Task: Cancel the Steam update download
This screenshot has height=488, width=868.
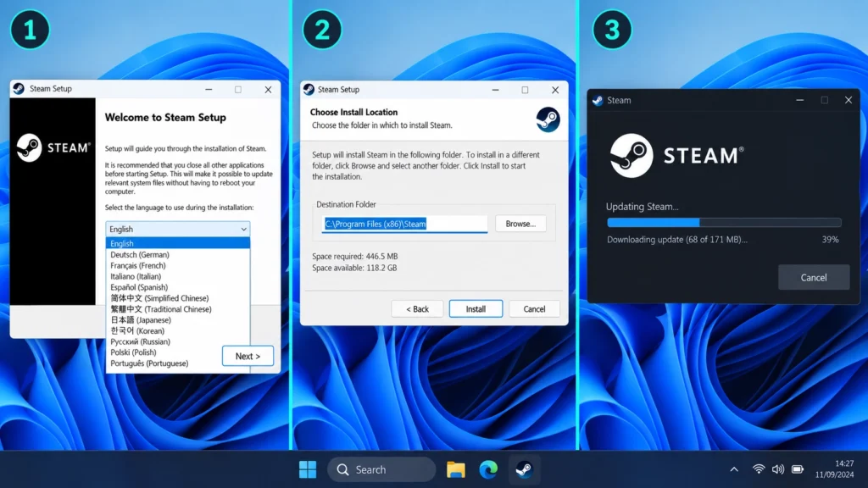Action: [813, 277]
